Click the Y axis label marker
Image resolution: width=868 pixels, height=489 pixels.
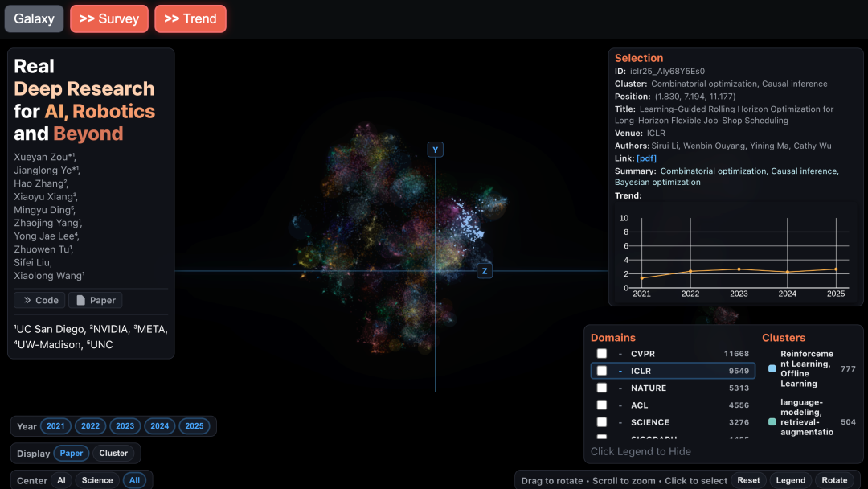435,150
